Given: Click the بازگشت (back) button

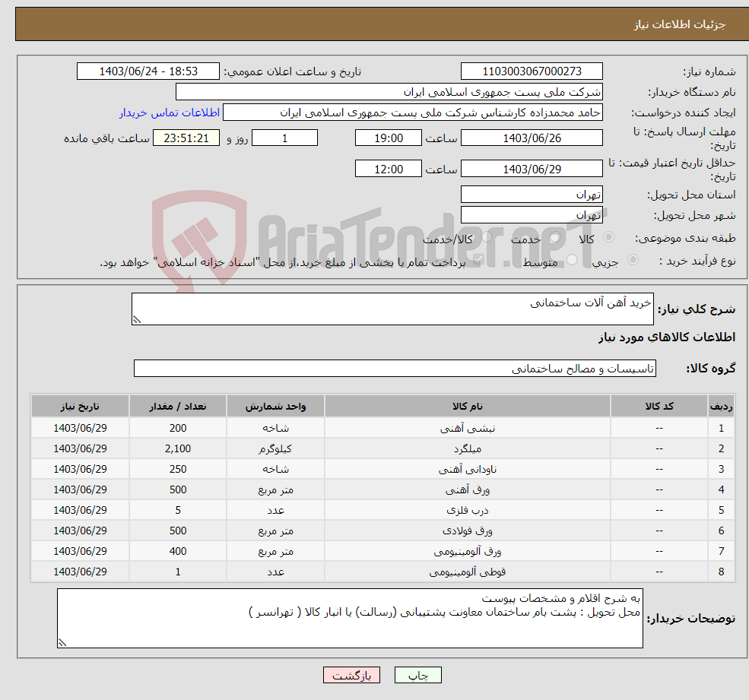Looking at the screenshot, I should (x=351, y=675).
